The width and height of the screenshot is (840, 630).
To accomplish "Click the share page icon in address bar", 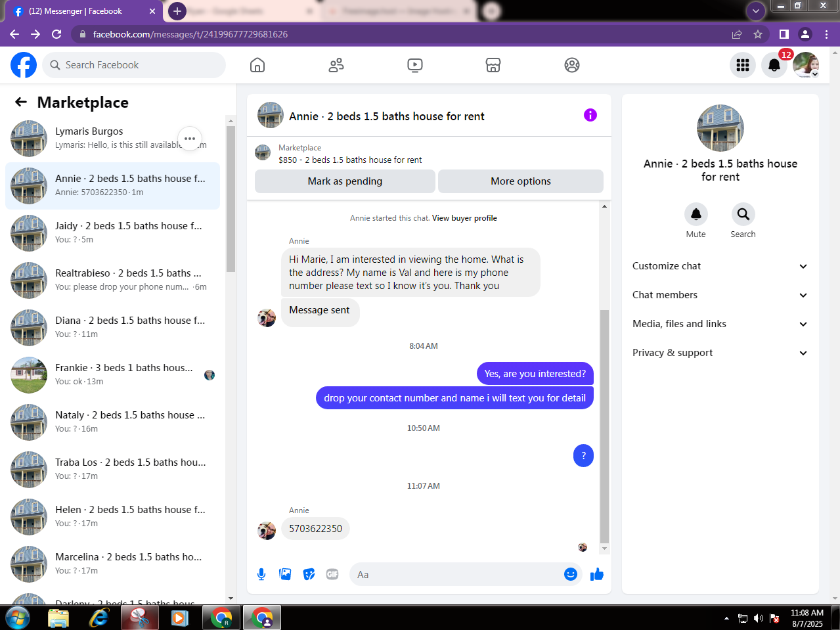I will tap(737, 34).
